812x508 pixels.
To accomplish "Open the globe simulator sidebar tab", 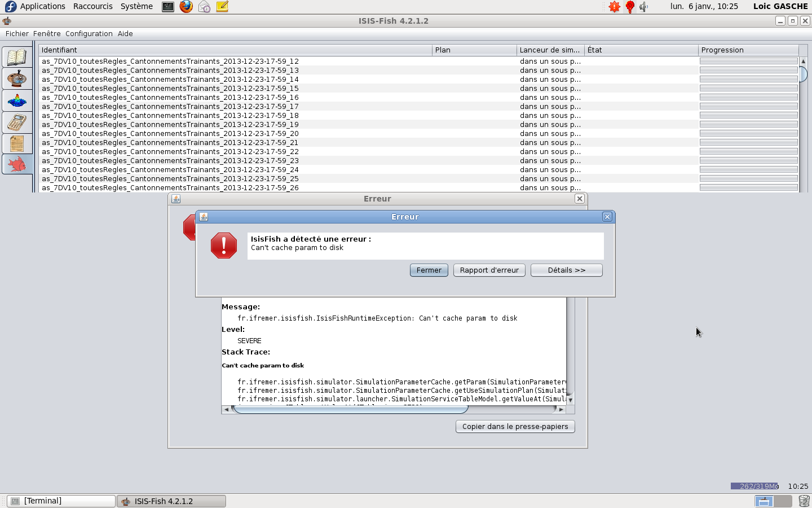I will pyautogui.click(x=17, y=78).
